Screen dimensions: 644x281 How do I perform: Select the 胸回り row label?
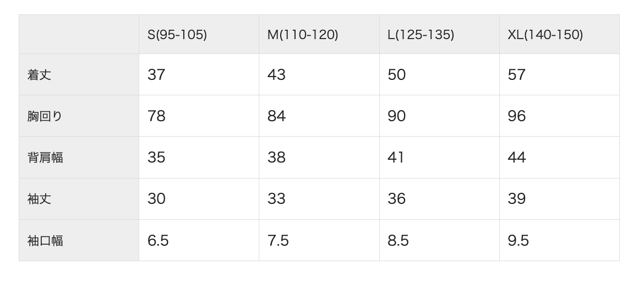(45, 116)
